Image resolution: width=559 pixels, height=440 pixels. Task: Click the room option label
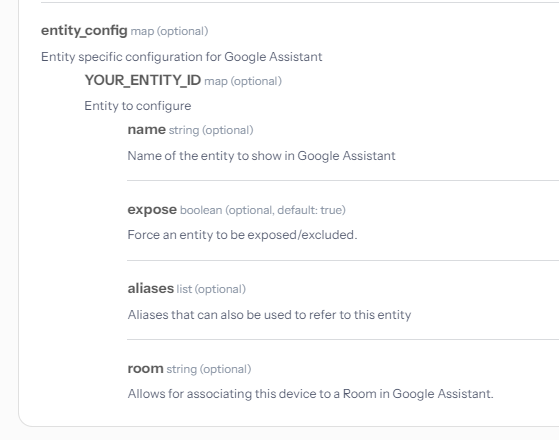145,368
